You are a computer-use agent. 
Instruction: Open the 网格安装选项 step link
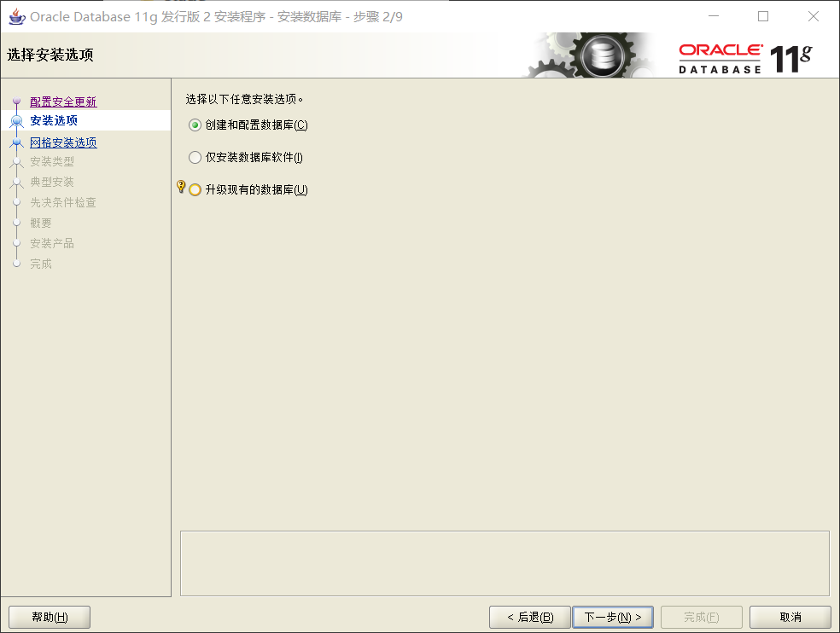click(x=63, y=142)
